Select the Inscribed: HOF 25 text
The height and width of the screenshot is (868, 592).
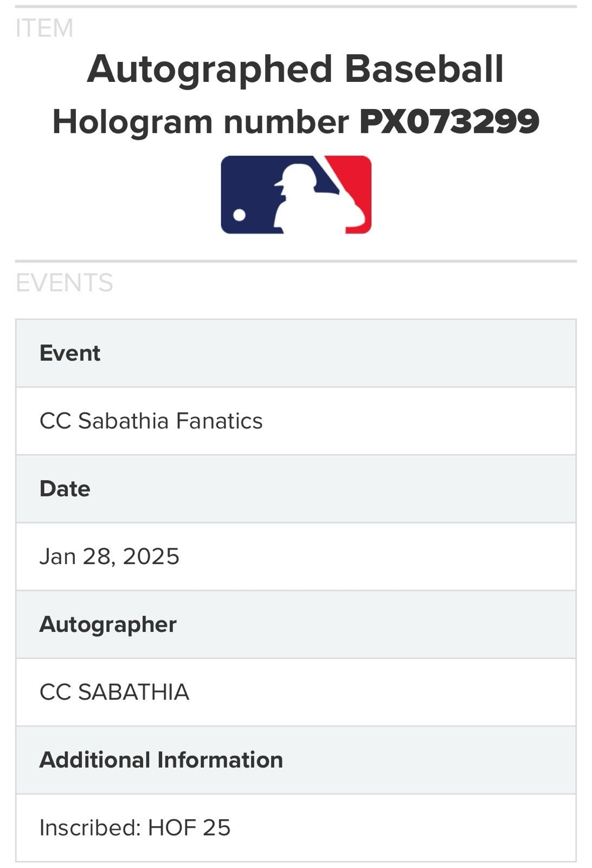[136, 828]
